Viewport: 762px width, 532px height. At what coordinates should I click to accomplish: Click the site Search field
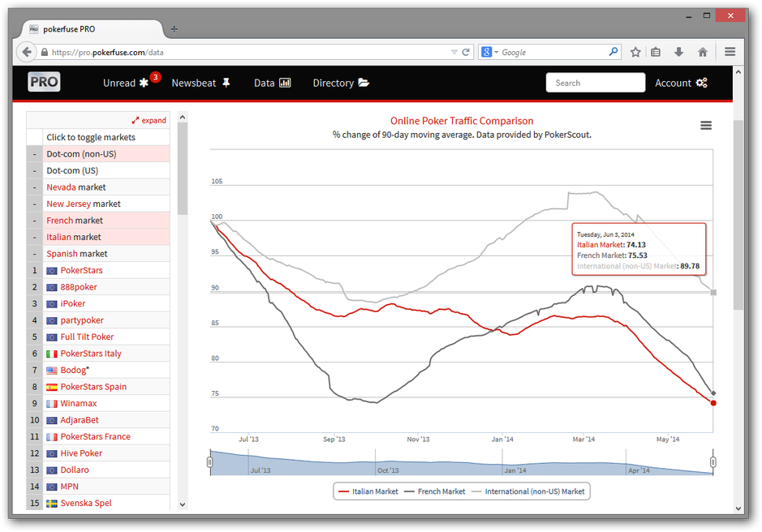(x=596, y=83)
